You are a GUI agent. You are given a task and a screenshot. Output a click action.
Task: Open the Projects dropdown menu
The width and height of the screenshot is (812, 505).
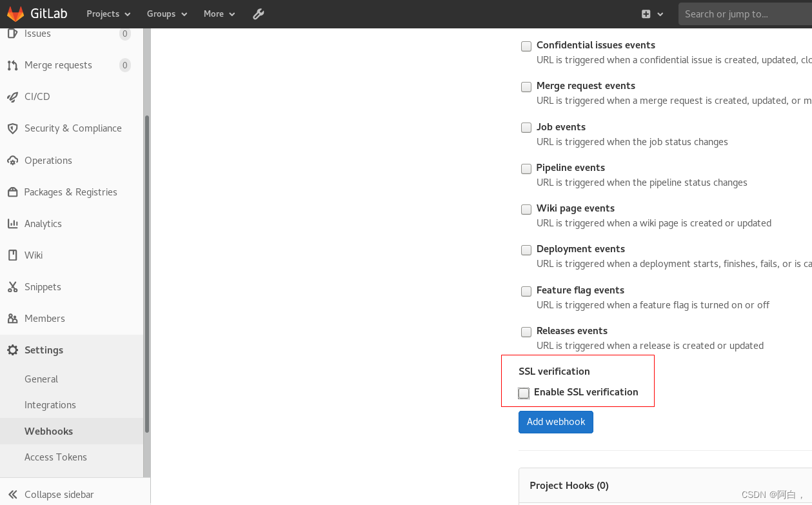coord(108,14)
